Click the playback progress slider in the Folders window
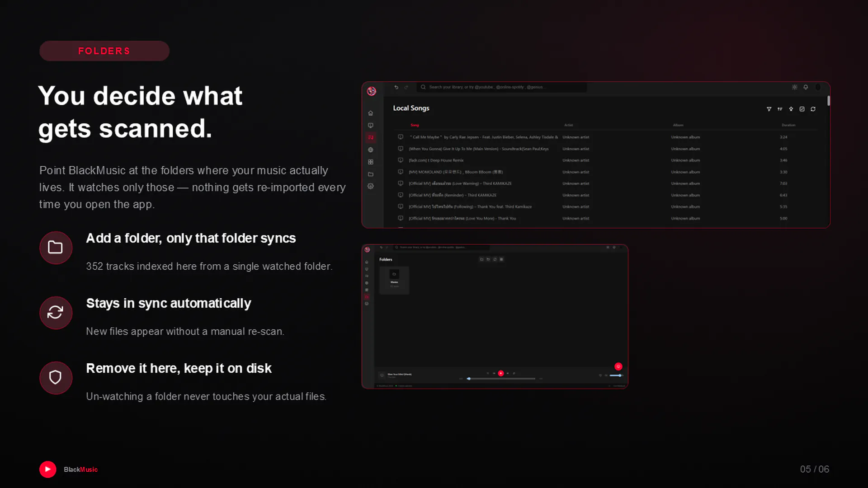The image size is (868, 488). click(x=501, y=379)
